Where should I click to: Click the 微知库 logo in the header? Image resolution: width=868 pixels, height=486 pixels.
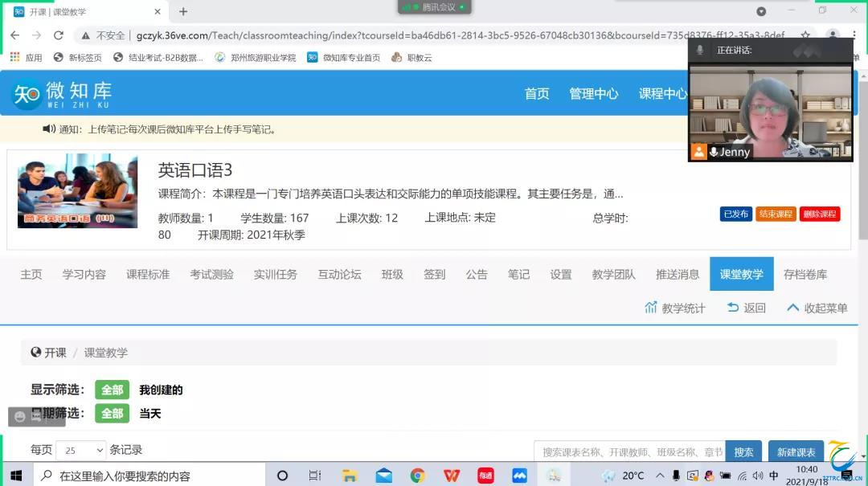[x=61, y=94]
